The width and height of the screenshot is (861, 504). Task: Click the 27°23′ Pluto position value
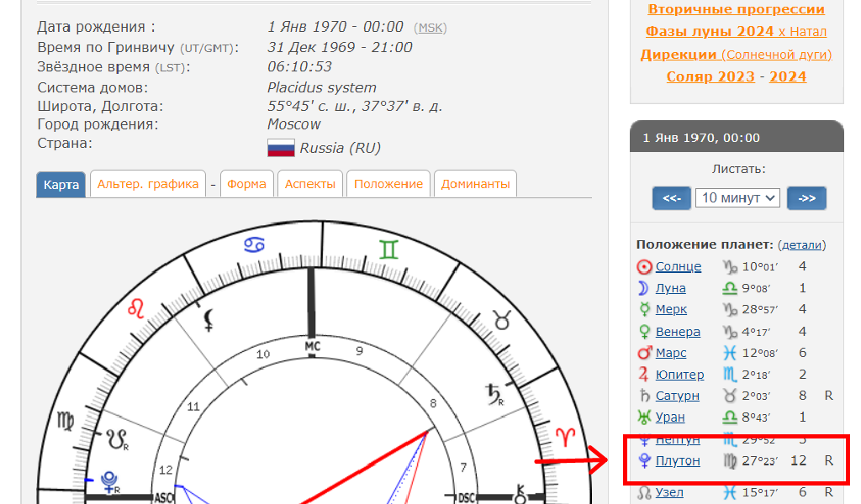760,461
